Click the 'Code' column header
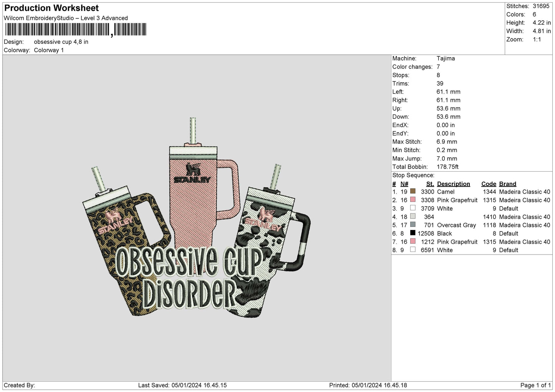555x392 pixels. pyautogui.click(x=489, y=184)
